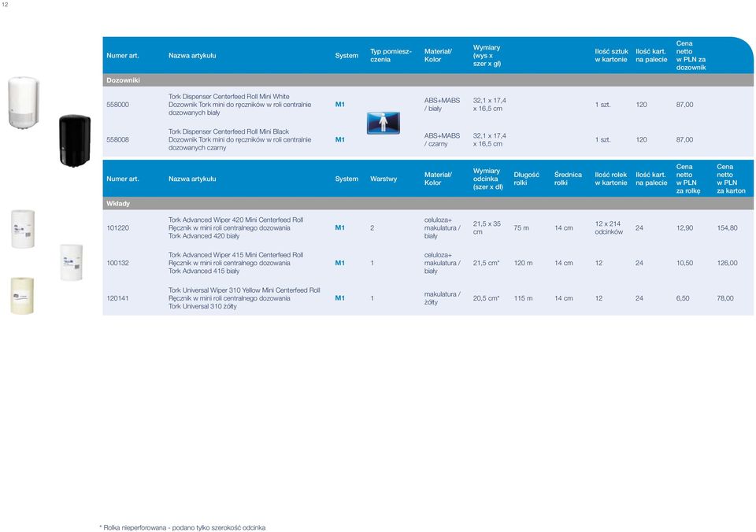Click M1 system label for article 101220

pyautogui.click(x=340, y=228)
